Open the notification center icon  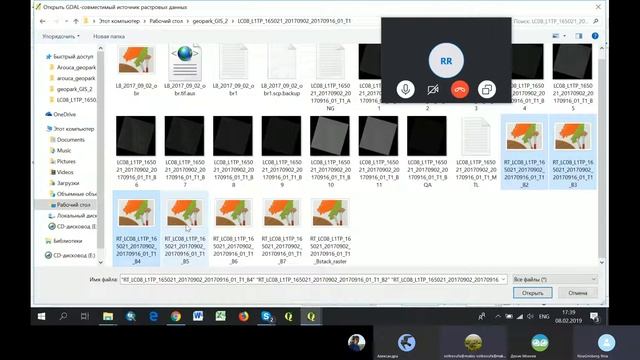(x=594, y=317)
